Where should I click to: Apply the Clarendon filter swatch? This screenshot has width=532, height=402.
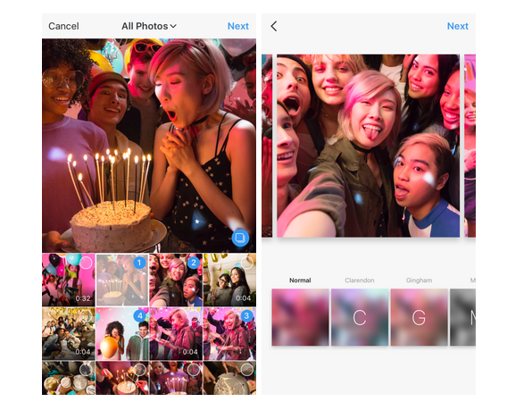pyautogui.click(x=360, y=317)
